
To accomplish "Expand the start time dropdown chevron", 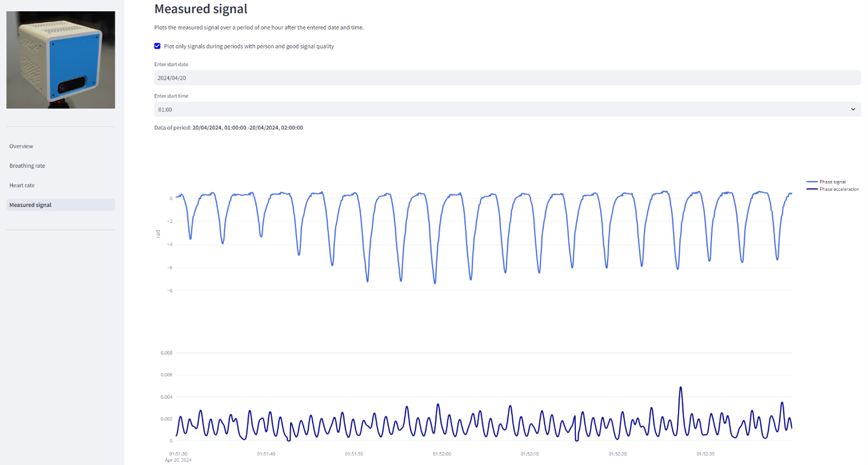I will tap(853, 109).
